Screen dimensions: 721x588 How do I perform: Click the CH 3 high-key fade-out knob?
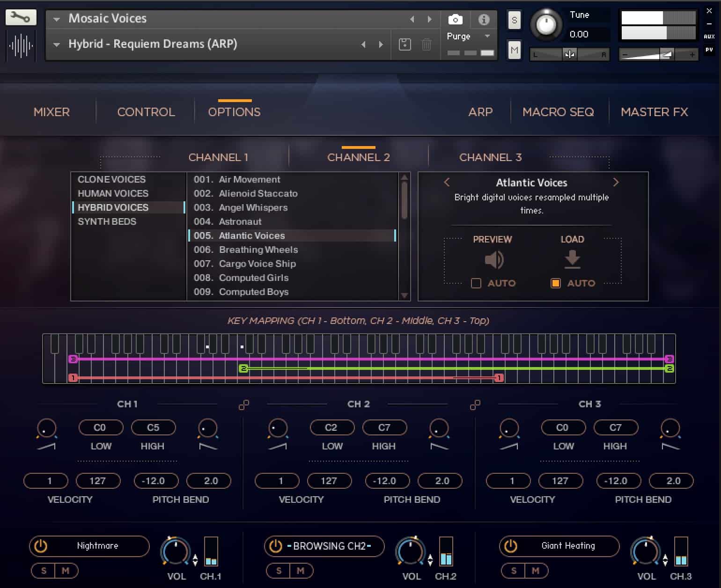(x=670, y=428)
